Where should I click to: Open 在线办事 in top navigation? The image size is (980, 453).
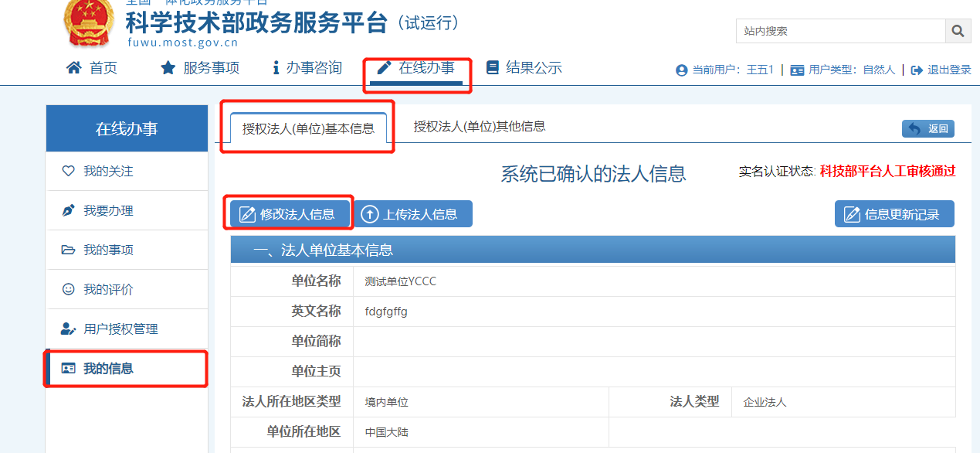pos(418,68)
